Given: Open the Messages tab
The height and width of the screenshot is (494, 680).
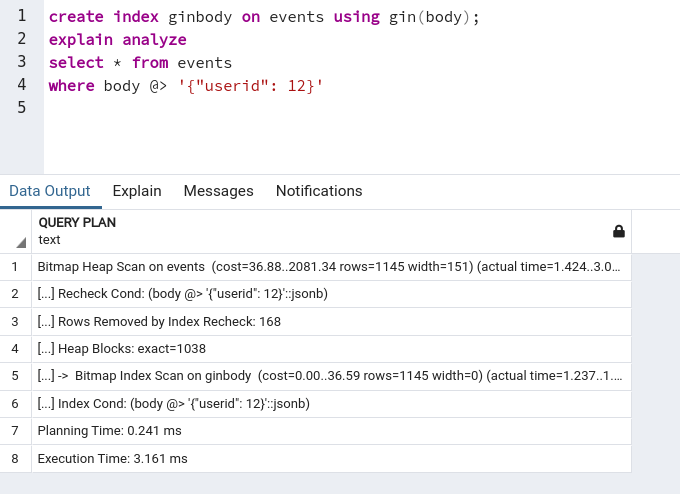Looking at the screenshot, I should coord(218,191).
